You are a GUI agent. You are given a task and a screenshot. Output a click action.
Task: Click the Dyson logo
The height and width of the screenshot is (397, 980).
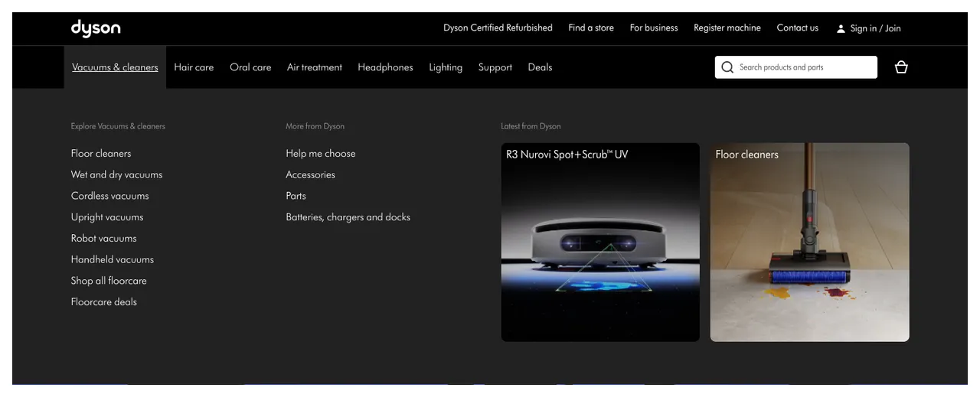(x=96, y=28)
